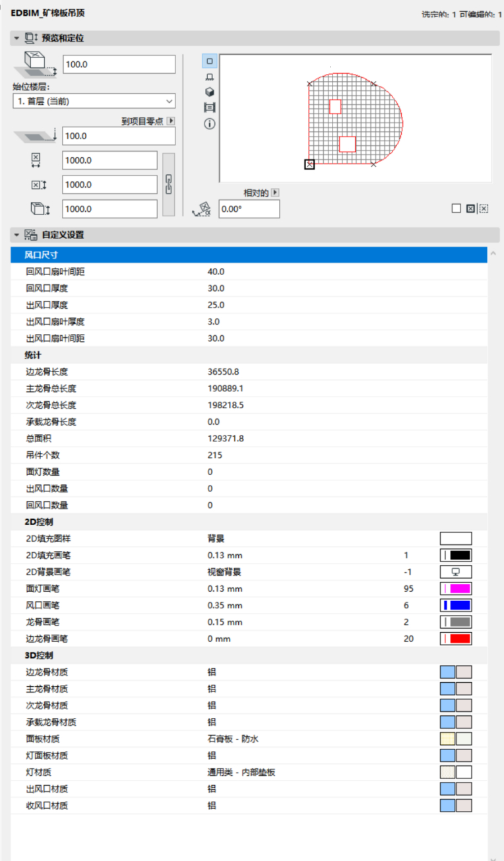This screenshot has width=504, height=861.
Task: Click the 2D背景画笔 window background icon
Action: 456,572
